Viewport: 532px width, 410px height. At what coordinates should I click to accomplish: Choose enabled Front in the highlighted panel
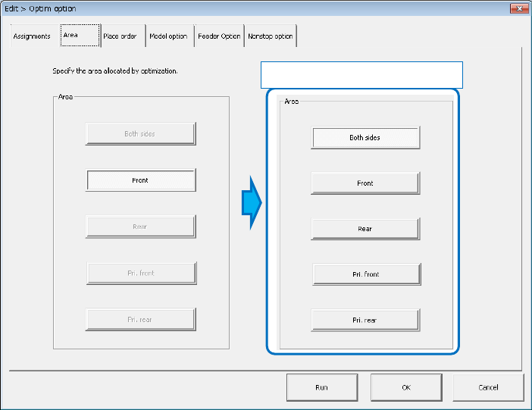pyautogui.click(x=365, y=183)
